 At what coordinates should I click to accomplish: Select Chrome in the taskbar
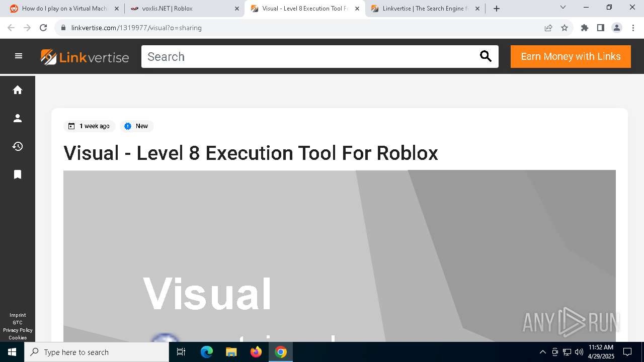click(281, 352)
